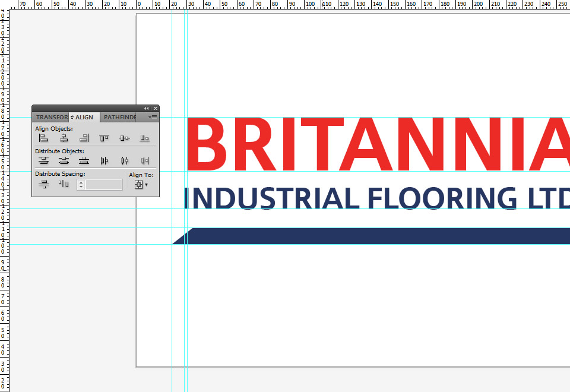
Task: Click Vertical Distribute Center icon
Action: [x=64, y=160]
